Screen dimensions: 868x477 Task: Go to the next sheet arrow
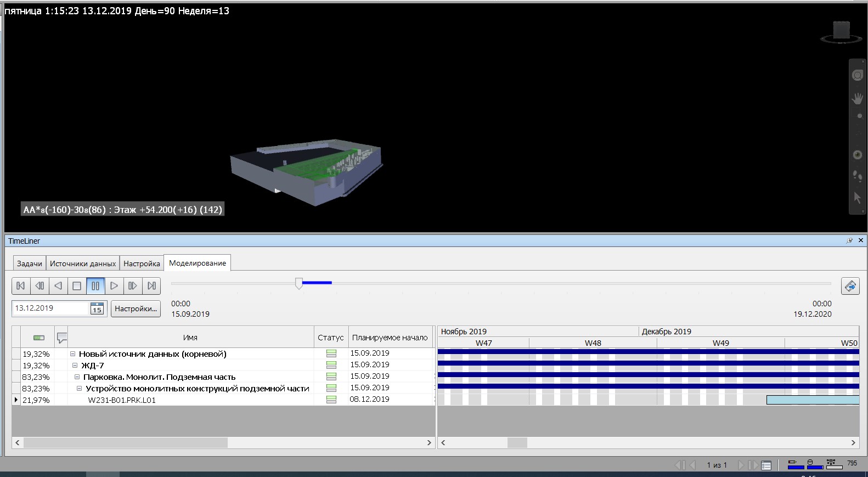click(x=741, y=465)
